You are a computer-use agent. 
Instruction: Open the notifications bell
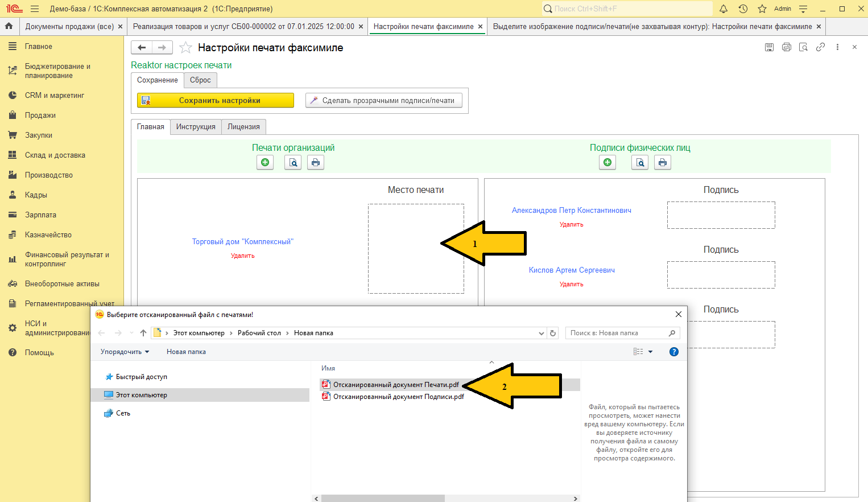pos(724,9)
